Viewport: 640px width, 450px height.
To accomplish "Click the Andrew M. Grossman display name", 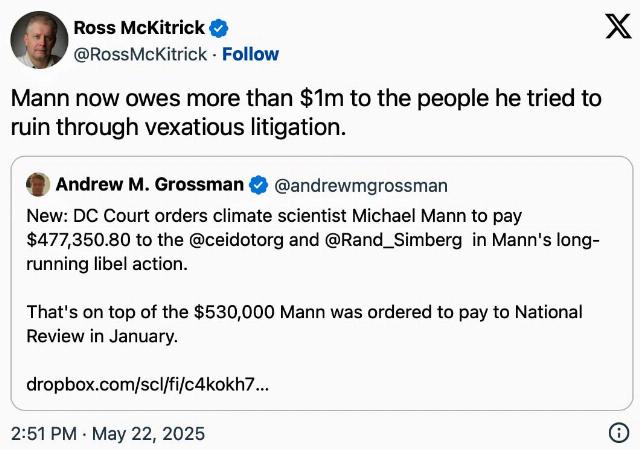I will (x=149, y=185).
